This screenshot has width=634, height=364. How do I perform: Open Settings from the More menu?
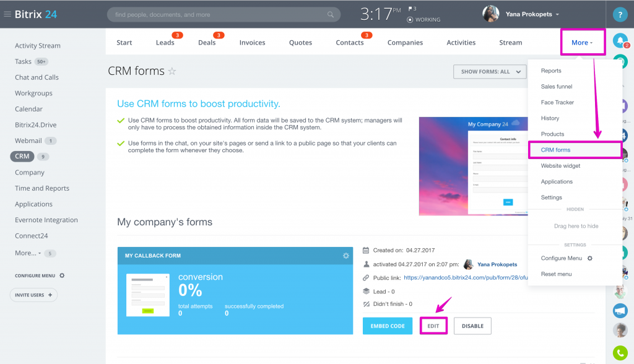pos(552,197)
